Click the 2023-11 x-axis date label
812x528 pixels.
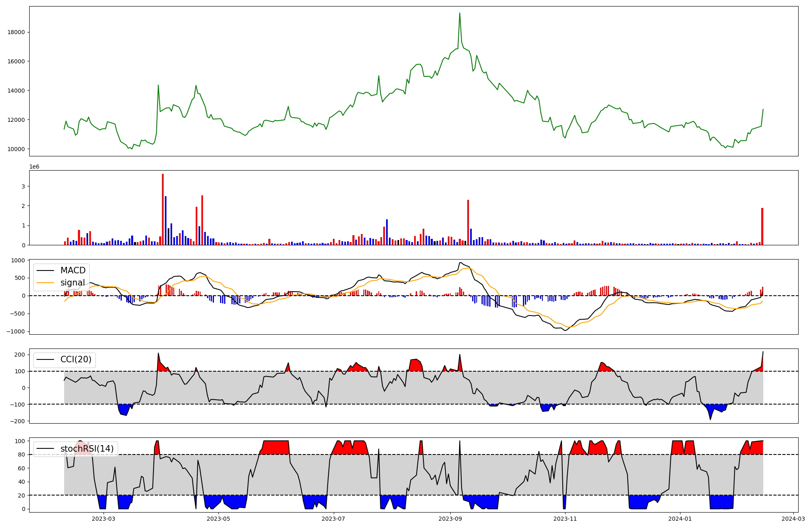point(565,519)
